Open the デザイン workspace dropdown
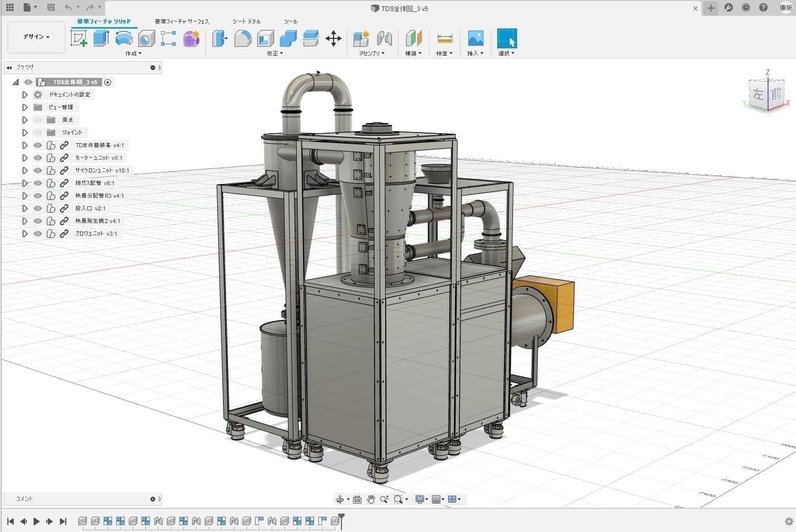This screenshot has height=532, width=796. pos(36,37)
